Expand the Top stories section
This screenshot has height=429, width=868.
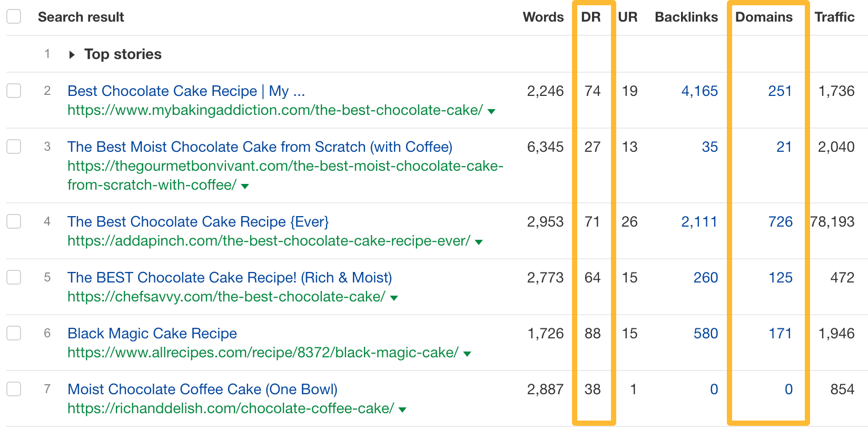72,54
